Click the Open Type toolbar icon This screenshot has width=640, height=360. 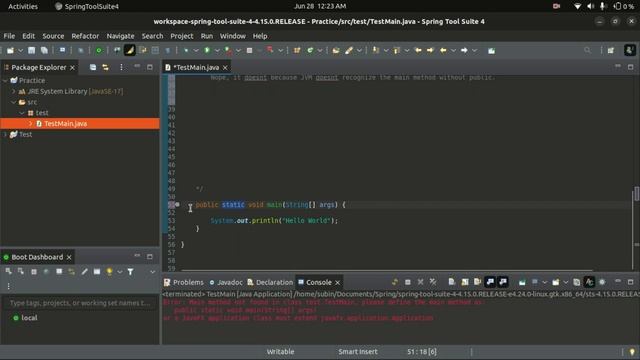point(336,50)
